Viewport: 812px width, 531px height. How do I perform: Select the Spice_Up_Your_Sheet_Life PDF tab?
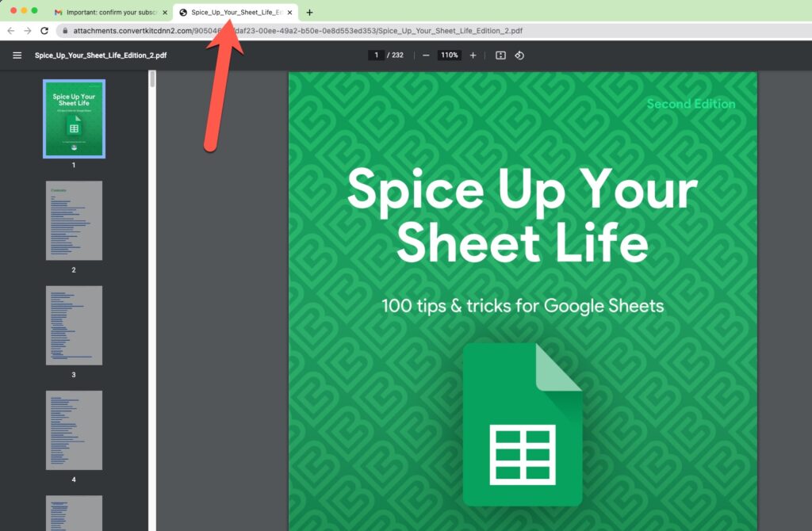236,13
